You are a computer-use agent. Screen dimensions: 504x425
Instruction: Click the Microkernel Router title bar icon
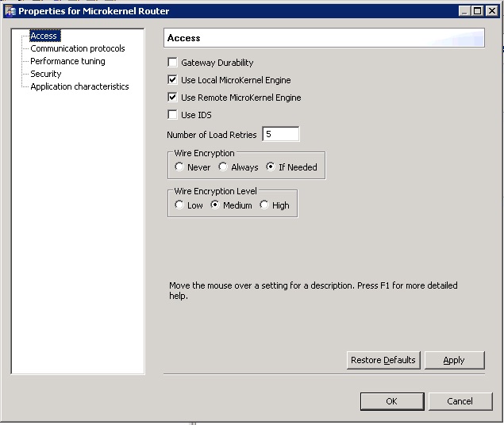click(10, 12)
